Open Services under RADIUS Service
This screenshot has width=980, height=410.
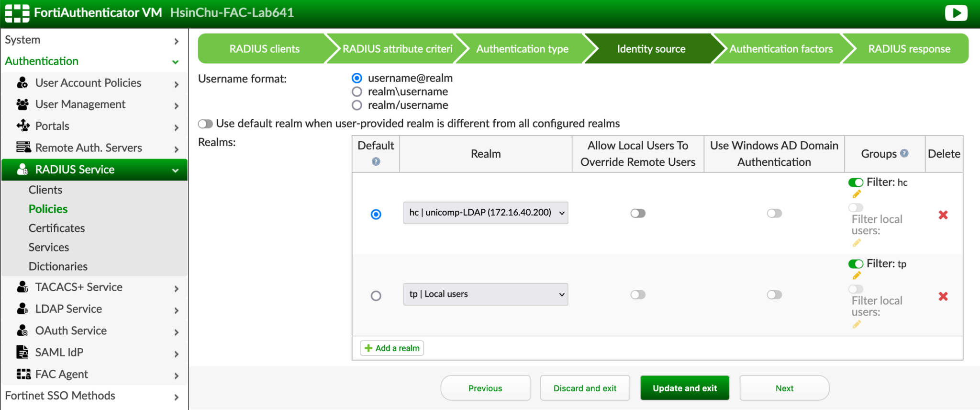49,247
